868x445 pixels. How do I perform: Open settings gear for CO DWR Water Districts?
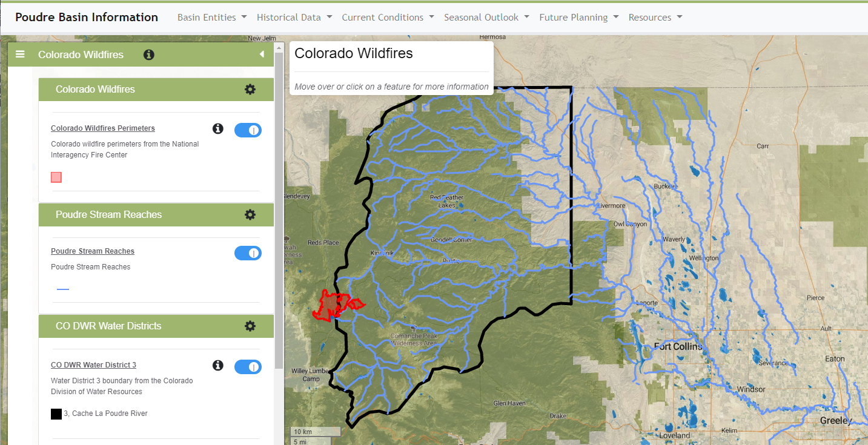pyautogui.click(x=250, y=326)
